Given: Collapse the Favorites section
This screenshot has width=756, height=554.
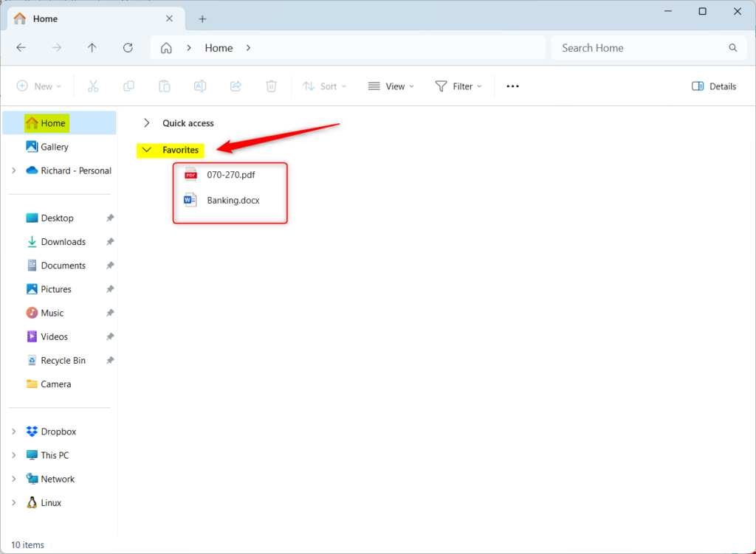Looking at the screenshot, I should [147, 150].
